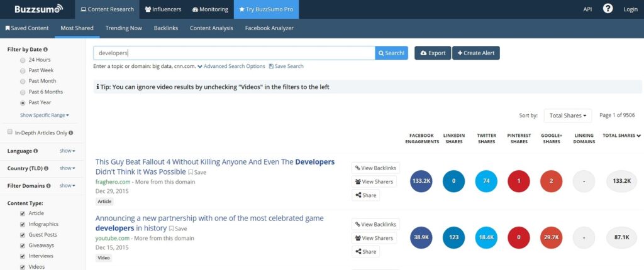Open the Influencers menu item
644x270 pixels.
coord(162,9)
